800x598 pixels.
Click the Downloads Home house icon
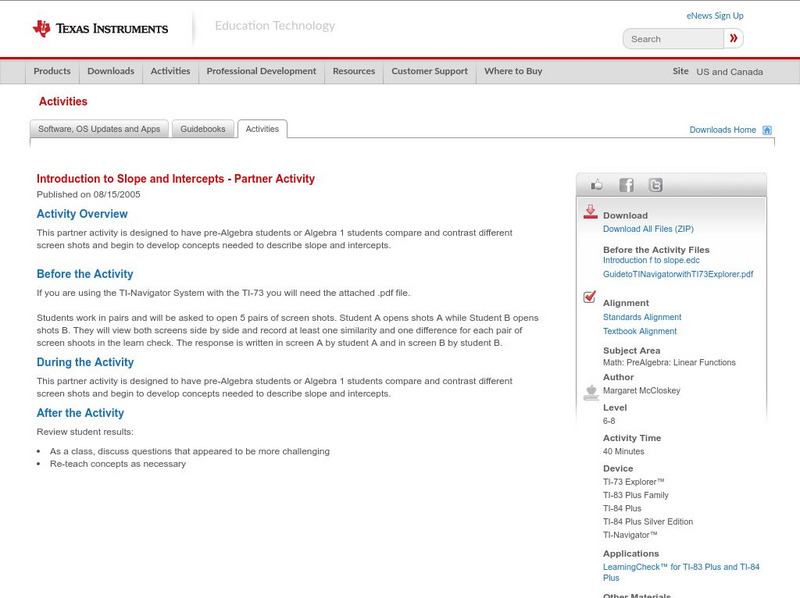(x=767, y=130)
